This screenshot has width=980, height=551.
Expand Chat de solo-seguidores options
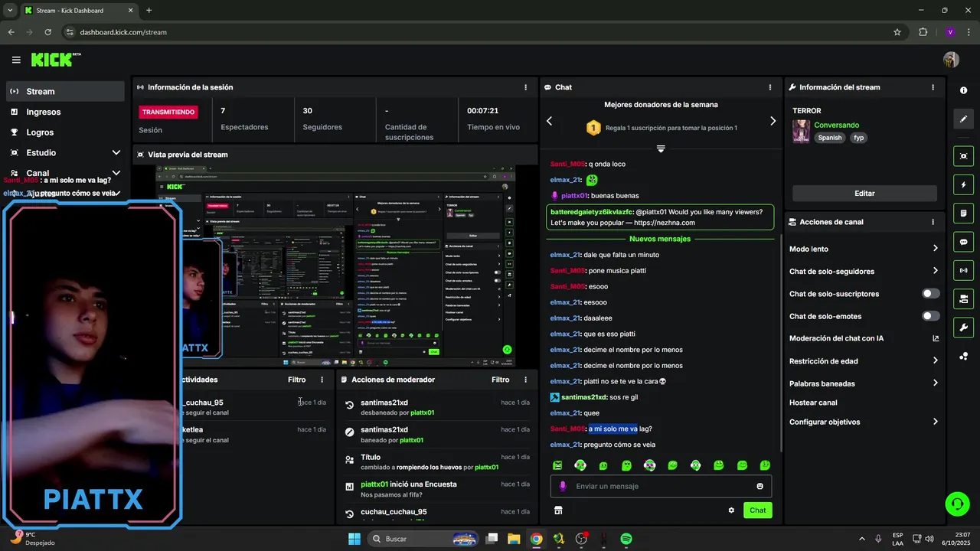935,271
